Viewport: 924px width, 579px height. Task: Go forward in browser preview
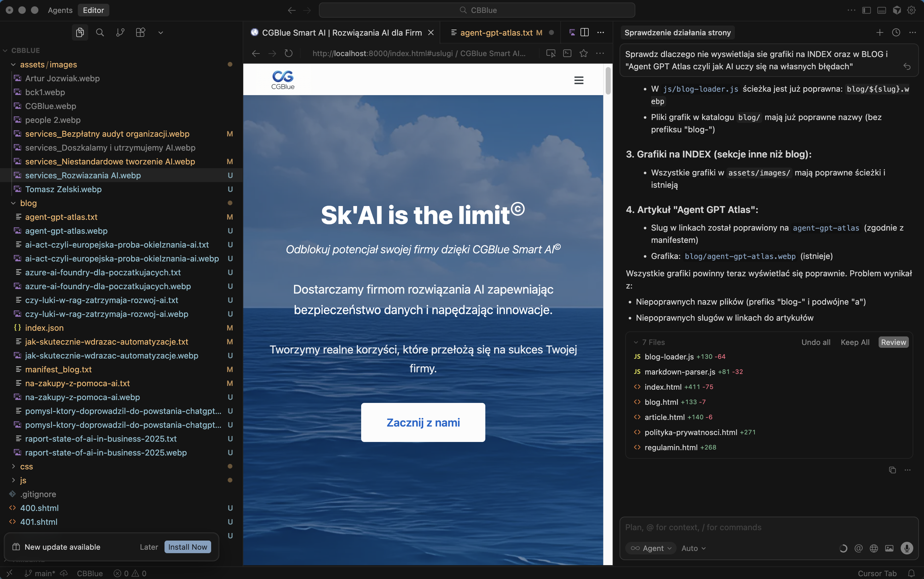pyautogui.click(x=272, y=54)
